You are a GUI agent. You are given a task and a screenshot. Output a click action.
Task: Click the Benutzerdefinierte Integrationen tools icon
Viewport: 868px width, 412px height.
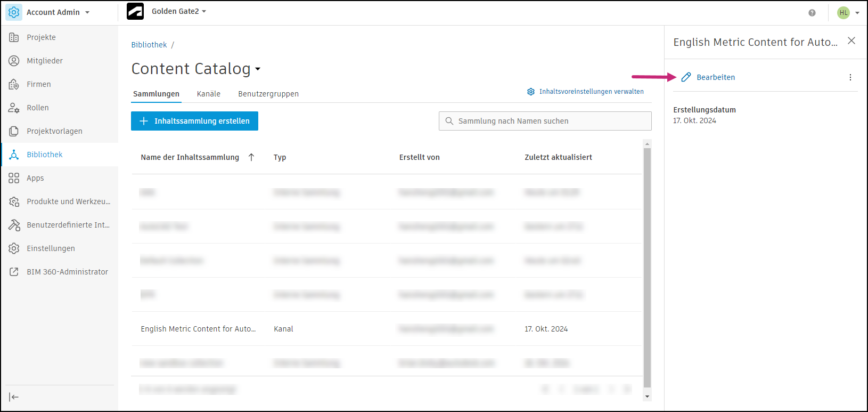click(x=14, y=225)
